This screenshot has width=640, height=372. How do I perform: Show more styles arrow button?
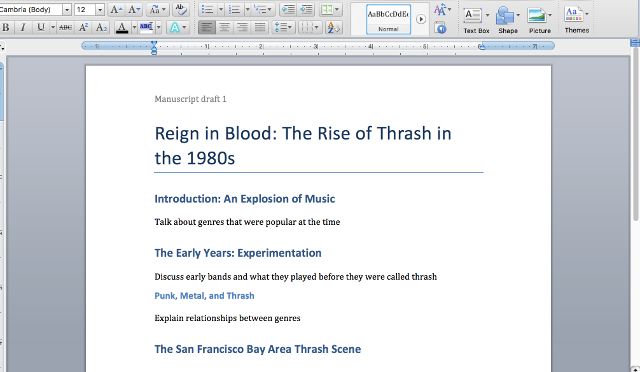click(x=421, y=19)
